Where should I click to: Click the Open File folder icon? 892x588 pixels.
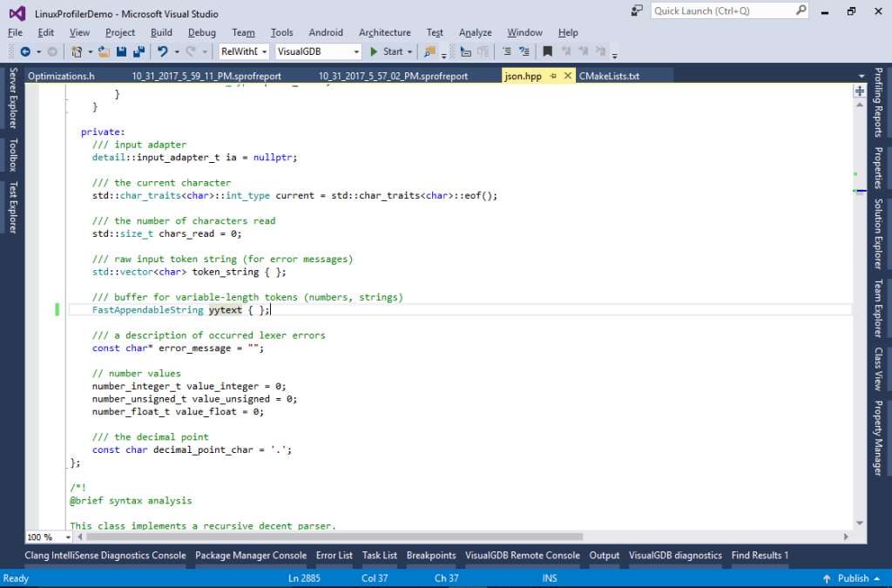point(104,51)
